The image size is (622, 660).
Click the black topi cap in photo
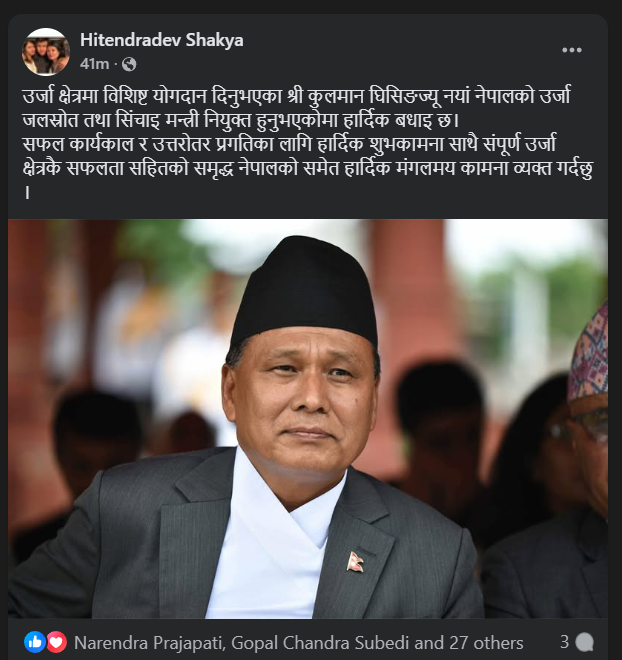[x=305, y=290]
